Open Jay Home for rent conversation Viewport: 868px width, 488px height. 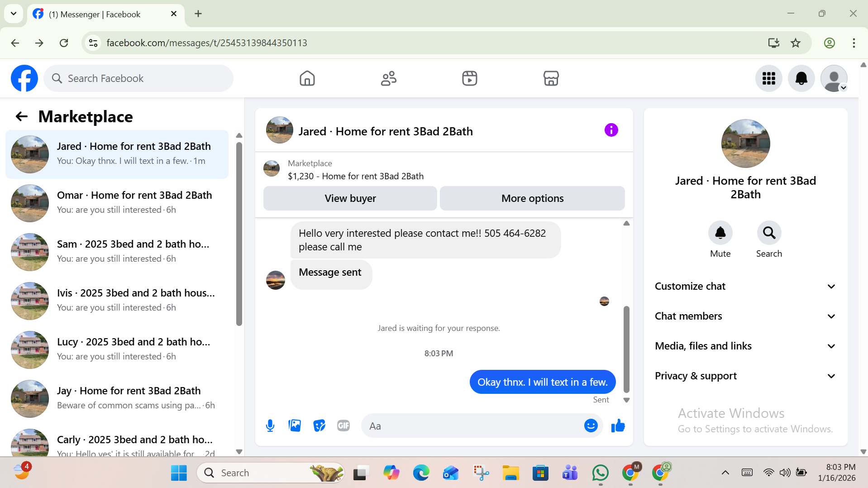pos(117,399)
